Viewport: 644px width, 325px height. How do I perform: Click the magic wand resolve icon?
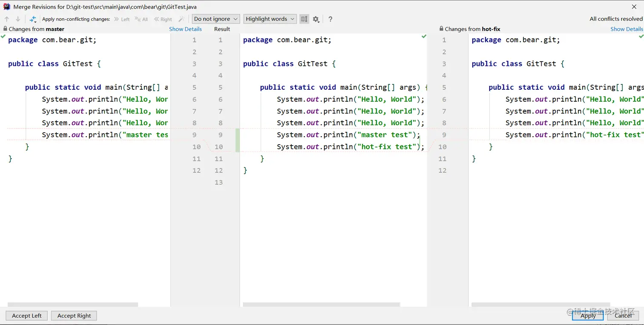[181, 19]
